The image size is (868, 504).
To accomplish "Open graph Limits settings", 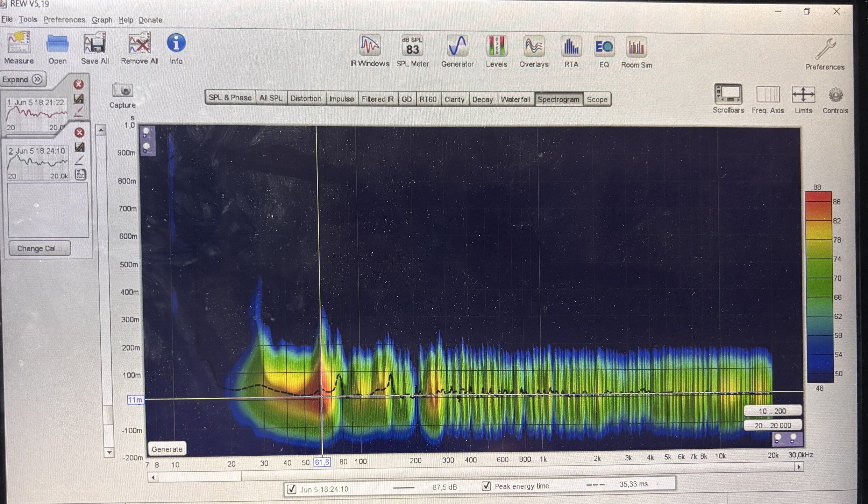I will pos(803,95).
